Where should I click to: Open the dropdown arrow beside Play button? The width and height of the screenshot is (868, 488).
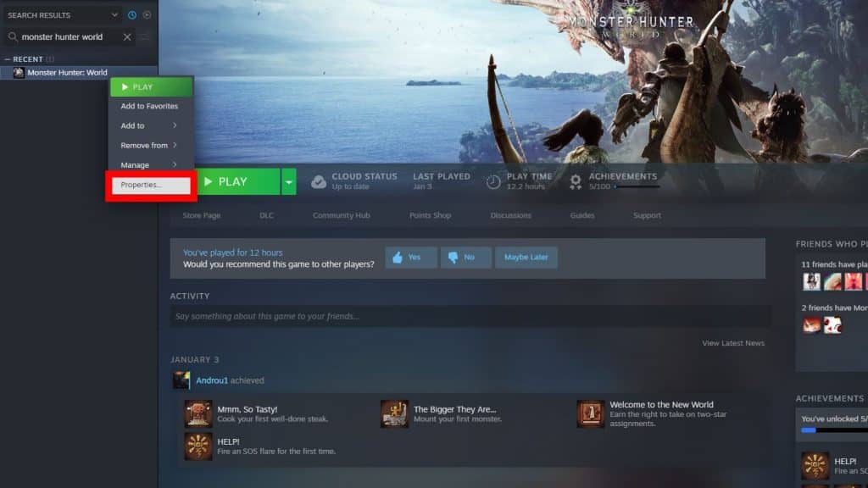(x=289, y=181)
